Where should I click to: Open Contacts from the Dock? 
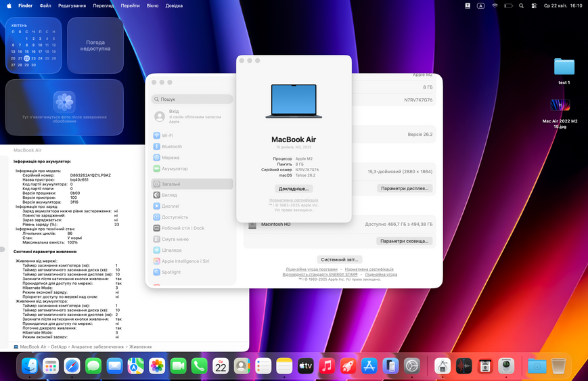click(242, 366)
